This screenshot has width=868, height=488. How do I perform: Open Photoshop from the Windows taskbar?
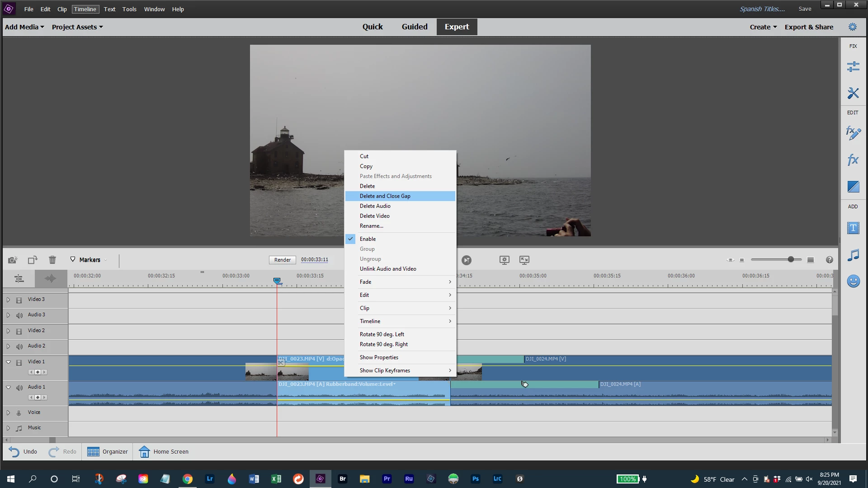475,479
